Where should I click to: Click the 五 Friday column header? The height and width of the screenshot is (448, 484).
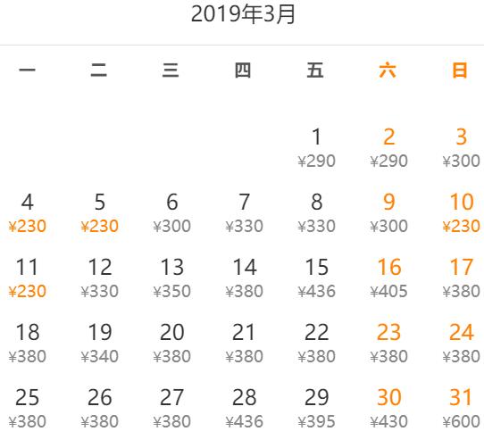pos(315,70)
